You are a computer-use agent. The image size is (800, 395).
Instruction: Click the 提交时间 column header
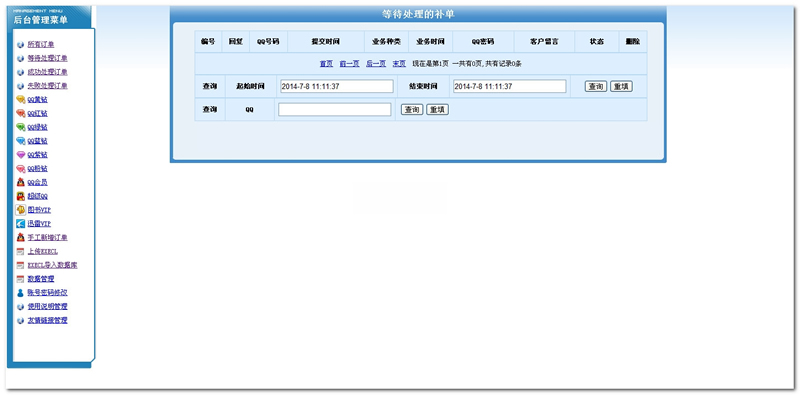pos(326,41)
